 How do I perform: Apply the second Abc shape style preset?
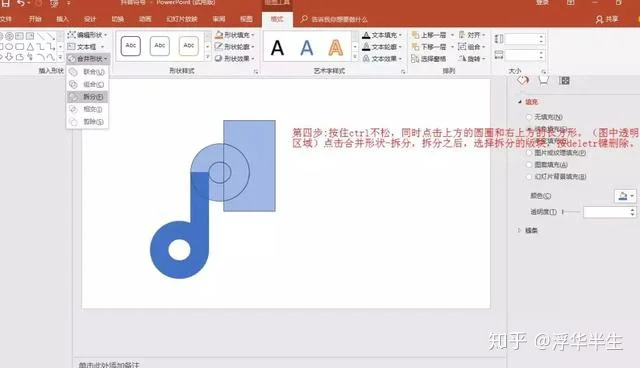(x=160, y=46)
